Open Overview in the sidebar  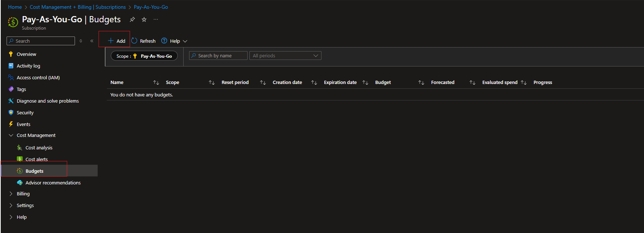(26, 54)
